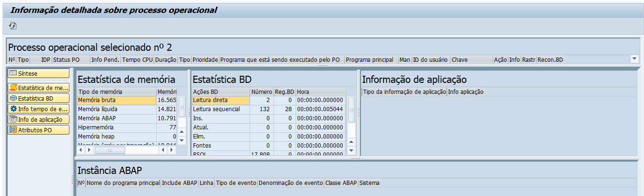Select the ID do usuário column header
Image resolution: width=644 pixels, height=196 pixels.
click(x=431, y=60)
